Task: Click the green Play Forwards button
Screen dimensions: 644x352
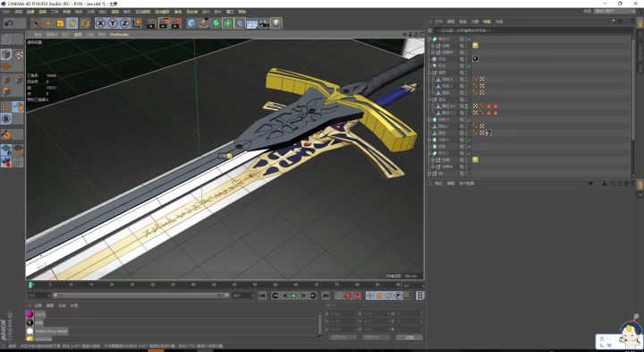Action: pos(293,296)
